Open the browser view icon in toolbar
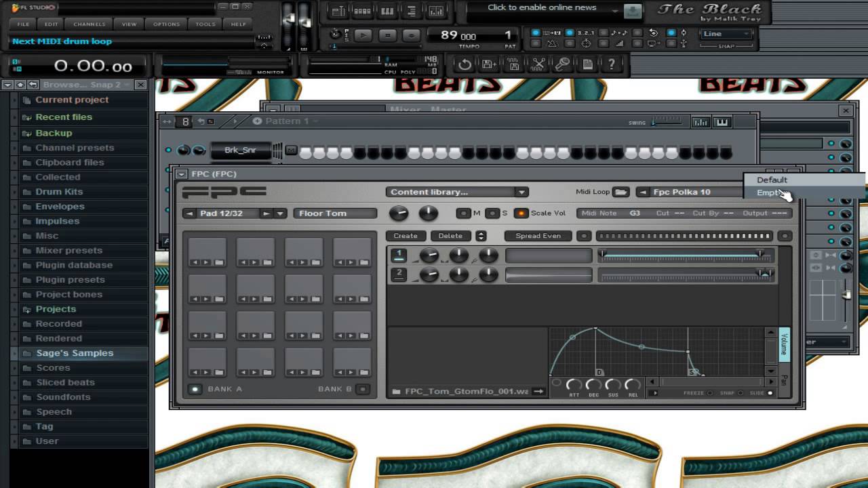Screen dimensions: 868x488 tap(412, 11)
